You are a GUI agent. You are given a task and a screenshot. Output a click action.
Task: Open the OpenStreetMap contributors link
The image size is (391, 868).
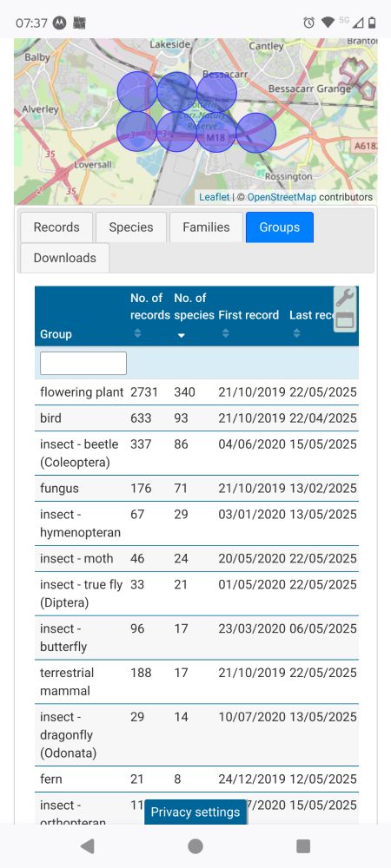pyautogui.click(x=281, y=197)
